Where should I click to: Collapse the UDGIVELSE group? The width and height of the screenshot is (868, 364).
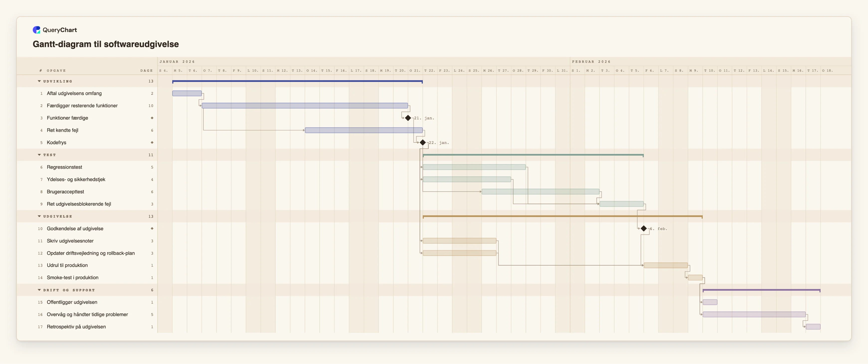[39, 216]
